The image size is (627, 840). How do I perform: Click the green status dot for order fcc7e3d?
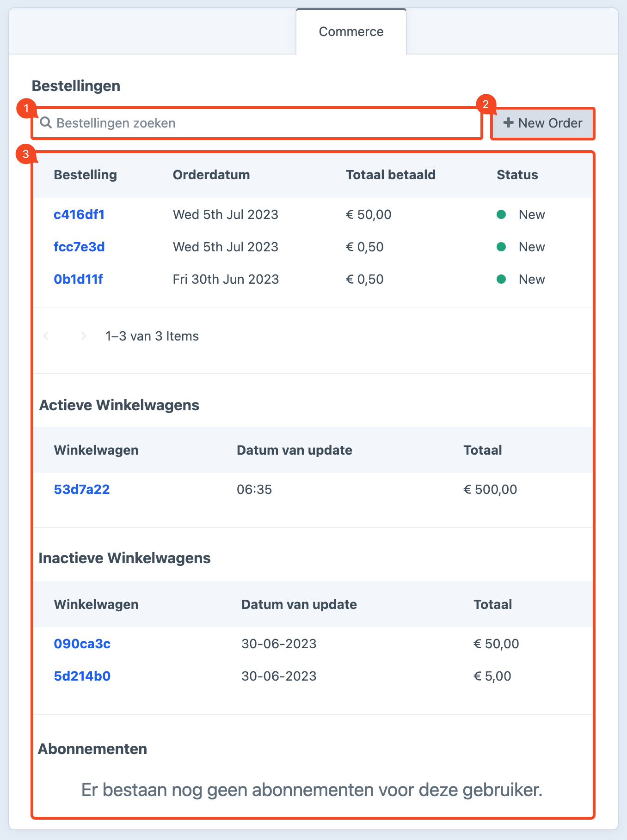pos(501,247)
